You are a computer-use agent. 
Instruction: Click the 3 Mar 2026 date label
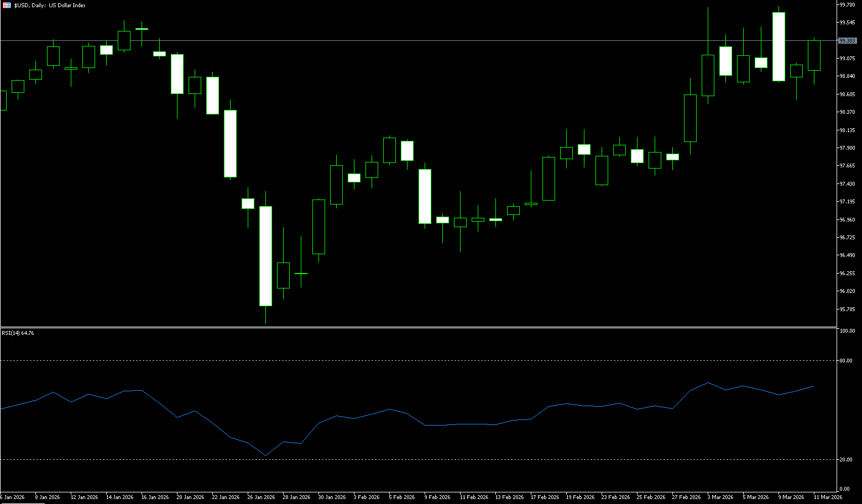pyautogui.click(x=720, y=497)
